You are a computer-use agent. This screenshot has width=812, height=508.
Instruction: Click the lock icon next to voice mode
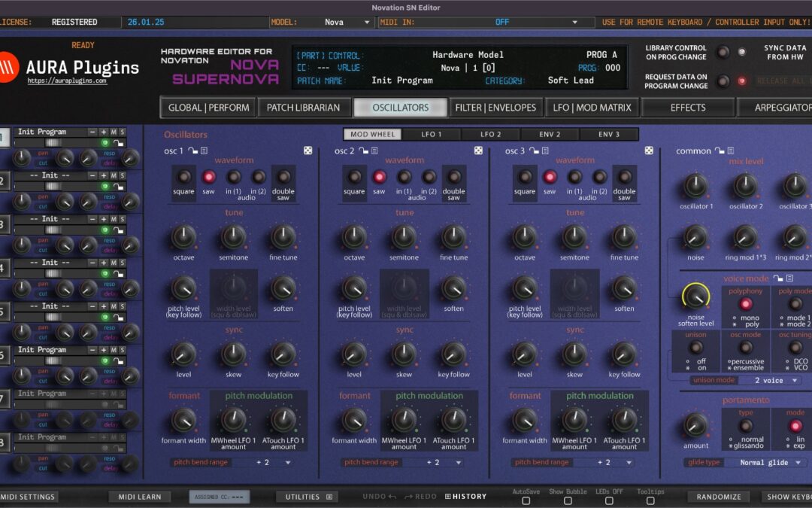(x=777, y=278)
